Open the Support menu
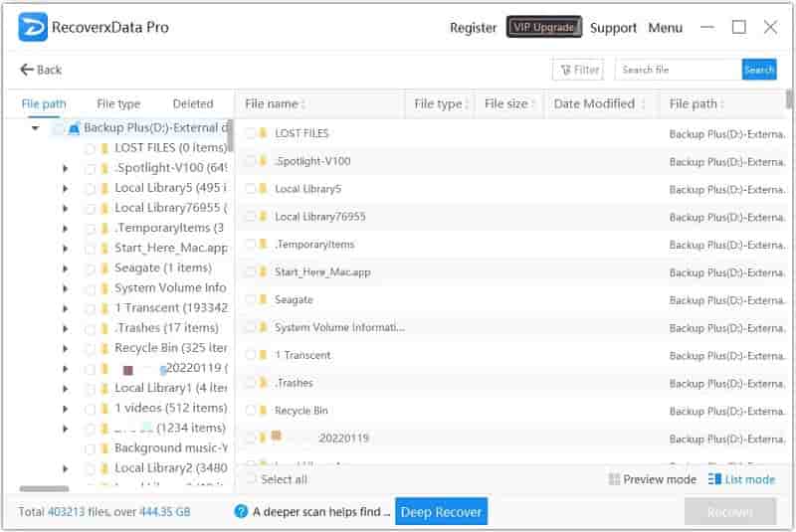This screenshot has width=796, height=532. pyautogui.click(x=613, y=28)
